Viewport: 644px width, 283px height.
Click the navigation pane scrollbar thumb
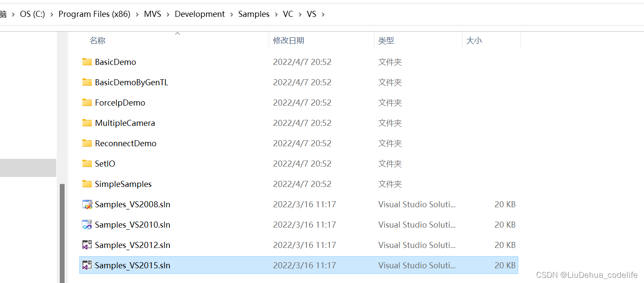(x=62, y=233)
